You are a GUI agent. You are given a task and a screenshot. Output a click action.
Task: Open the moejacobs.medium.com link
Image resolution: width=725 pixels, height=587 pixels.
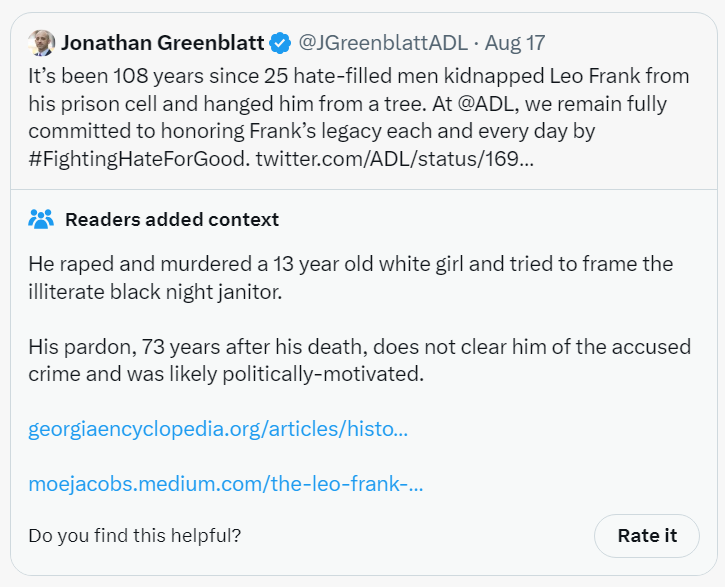(226, 484)
